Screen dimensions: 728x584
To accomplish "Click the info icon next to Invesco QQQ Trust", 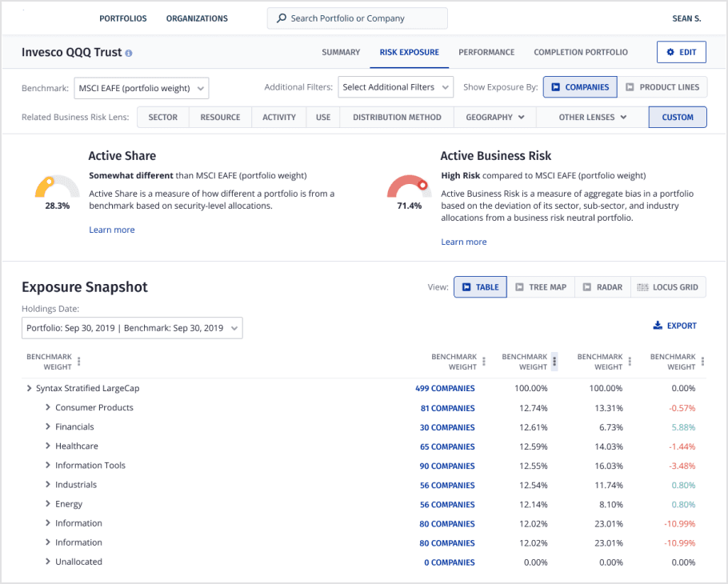I will [x=129, y=54].
